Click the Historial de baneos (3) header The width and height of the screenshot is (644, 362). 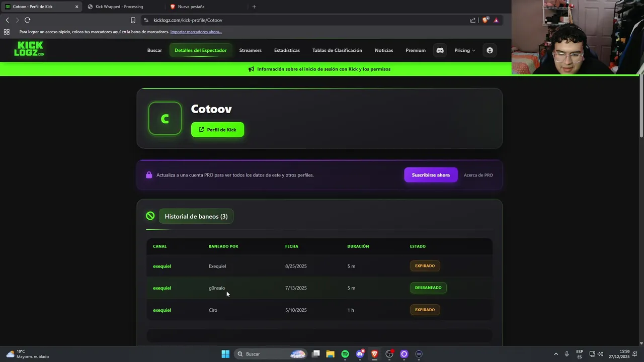click(x=196, y=216)
